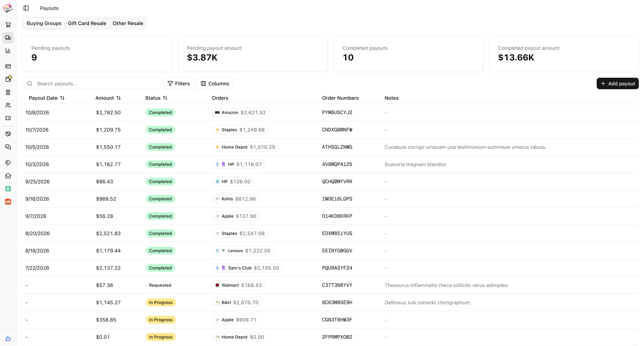Click the app logo with colorful cards

pyautogui.click(x=8, y=8)
